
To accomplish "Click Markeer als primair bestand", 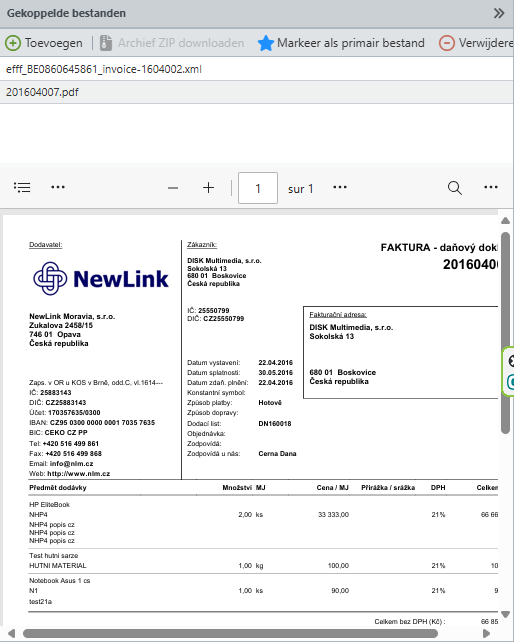I will 351,43.
